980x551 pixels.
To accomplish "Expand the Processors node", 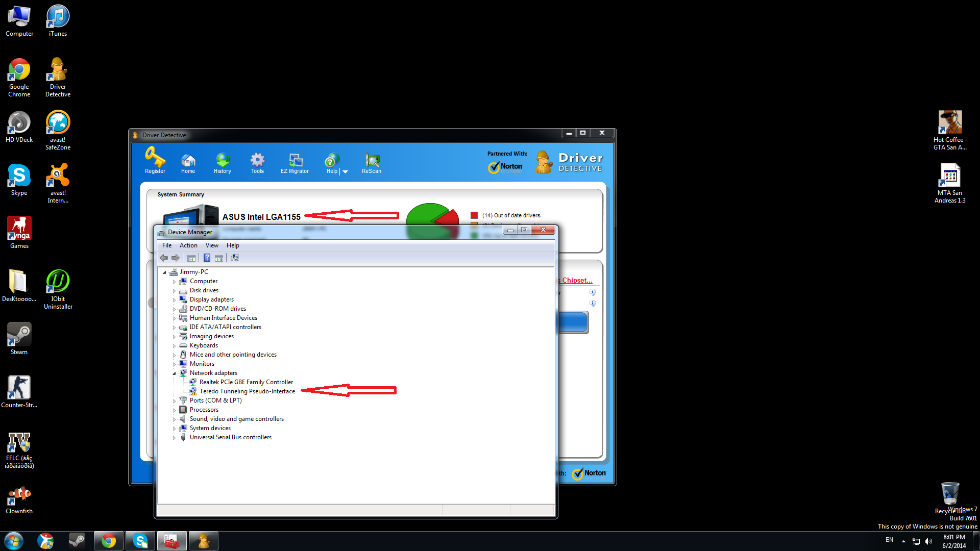I will coord(174,410).
